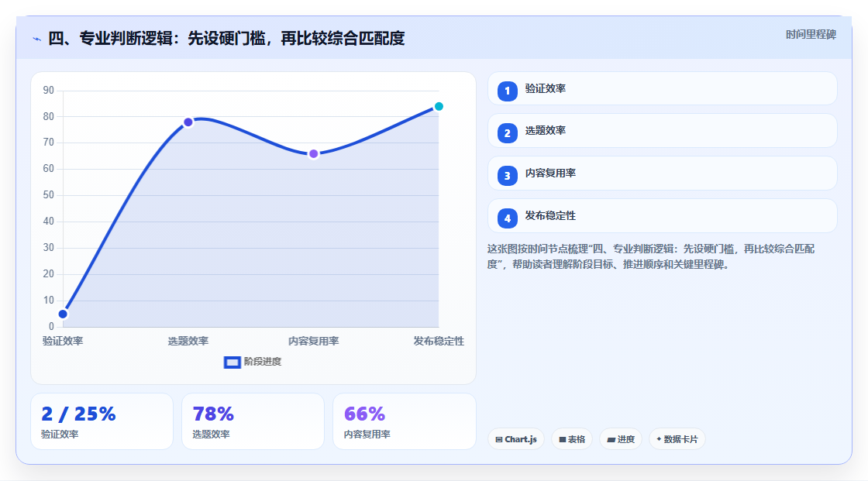Click the x-axis label 发布稳定性
The width and height of the screenshot is (868, 481).
[439, 341]
